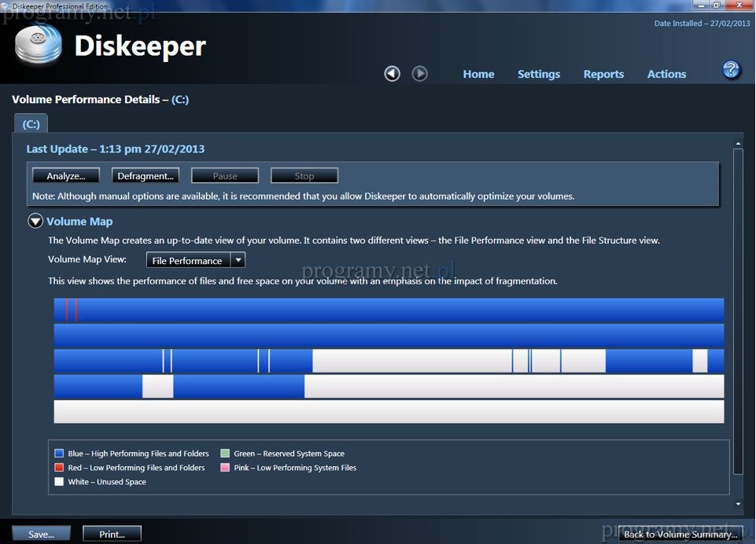756x544 pixels.
Task: Click the File Performance dropdown arrow button
Action: (238, 260)
